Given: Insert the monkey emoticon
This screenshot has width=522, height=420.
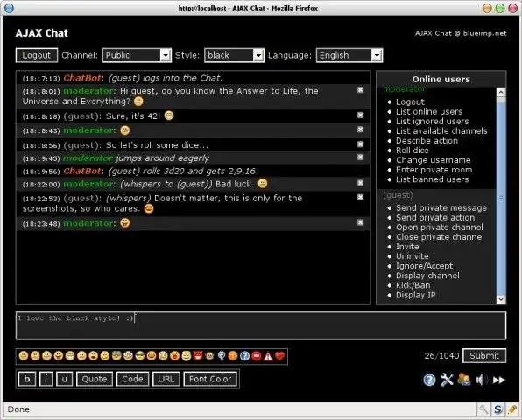Looking at the screenshot, I should [209, 356].
